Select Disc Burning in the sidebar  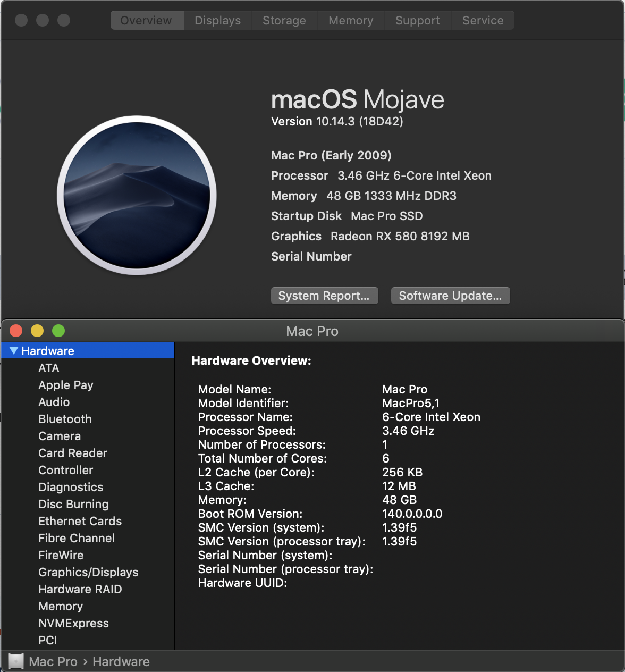pyautogui.click(x=73, y=504)
